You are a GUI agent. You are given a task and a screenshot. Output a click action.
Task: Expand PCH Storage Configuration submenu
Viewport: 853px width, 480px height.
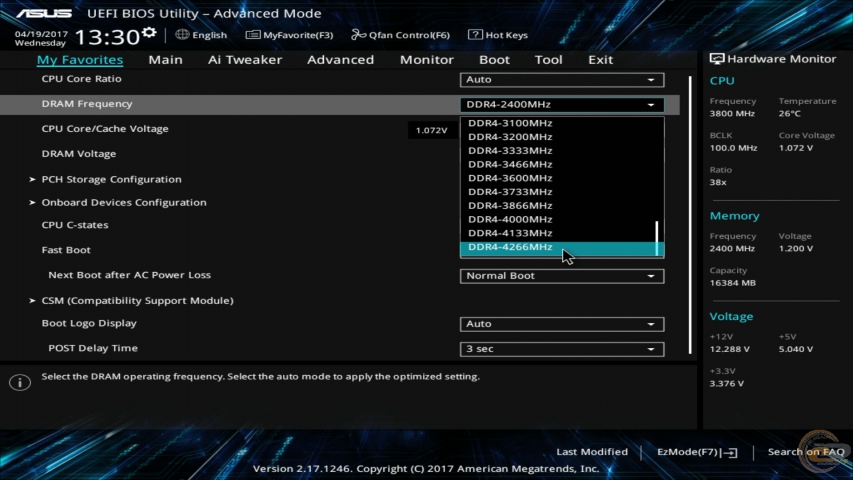(x=112, y=179)
